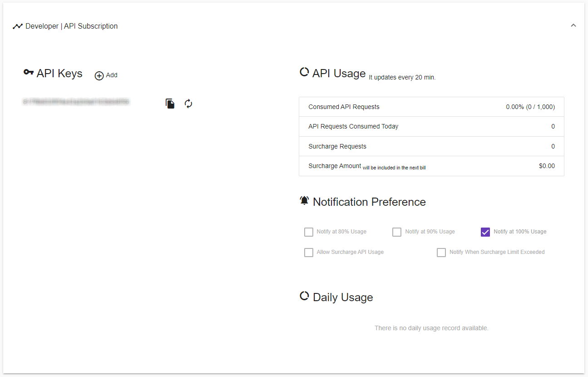The image size is (588, 377).
Task: Collapse the API Subscription panel with the chevron
Action: click(x=573, y=25)
